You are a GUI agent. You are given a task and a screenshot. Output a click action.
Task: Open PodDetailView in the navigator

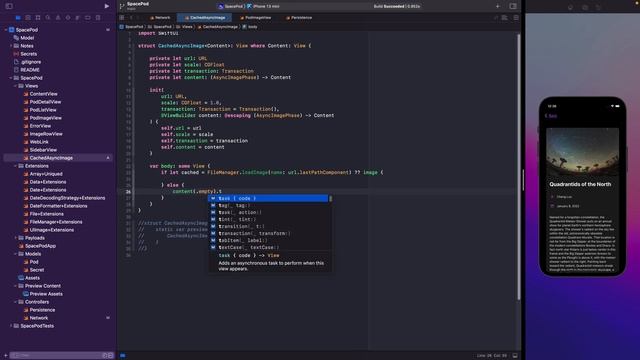tap(45, 102)
